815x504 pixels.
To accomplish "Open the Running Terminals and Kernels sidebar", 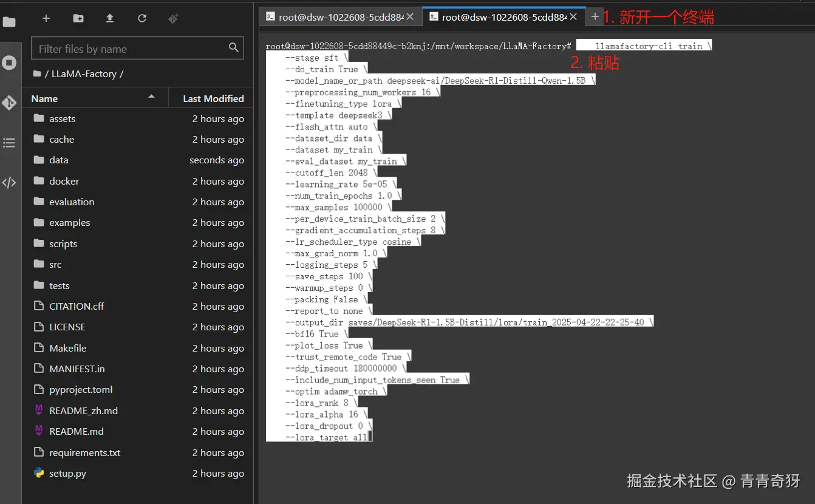I will coord(9,63).
